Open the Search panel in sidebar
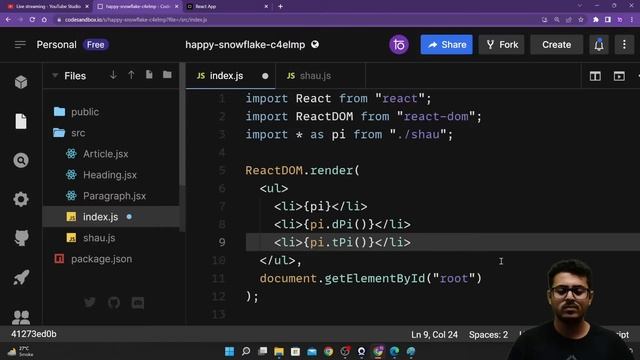The height and width of the screenshot is (360, 640). coord(21,160)
